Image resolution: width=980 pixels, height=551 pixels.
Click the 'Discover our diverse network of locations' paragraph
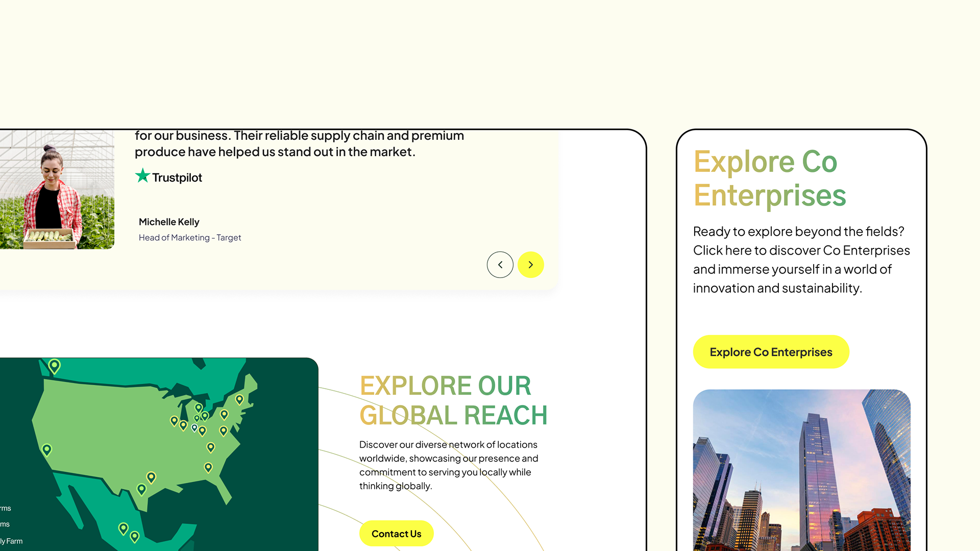pos(449,465)
